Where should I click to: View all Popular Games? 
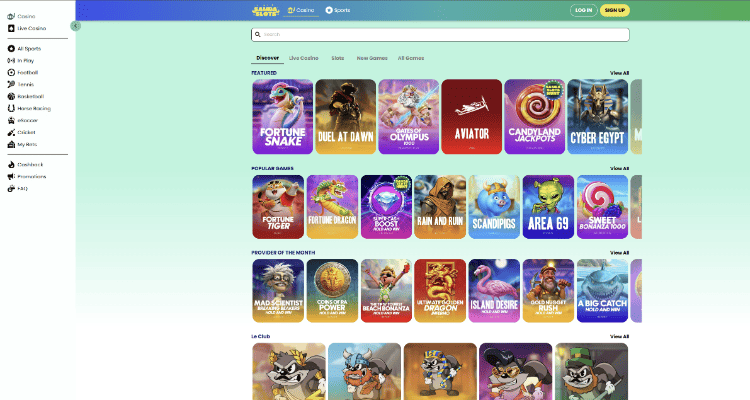click(619, 168)
